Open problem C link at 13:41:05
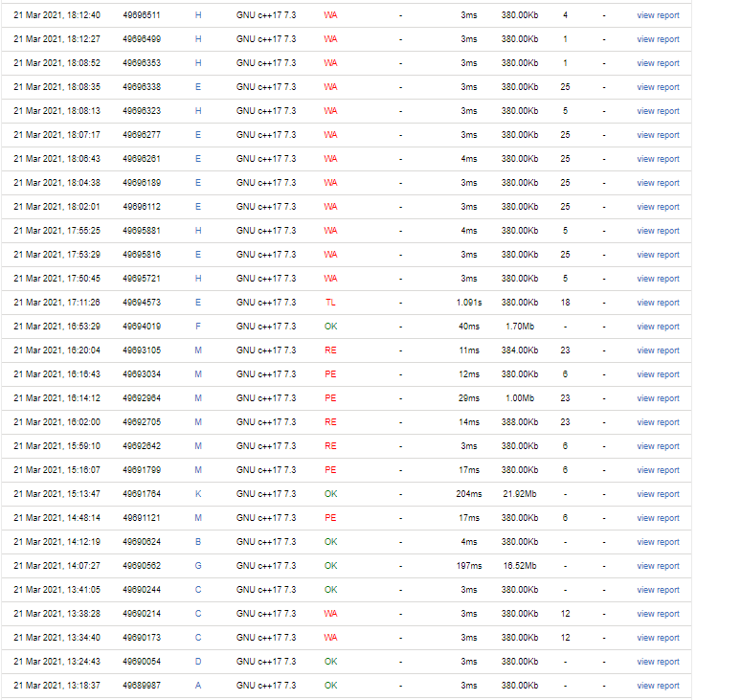This screenshot has height=700, width=741. (198, 590)
